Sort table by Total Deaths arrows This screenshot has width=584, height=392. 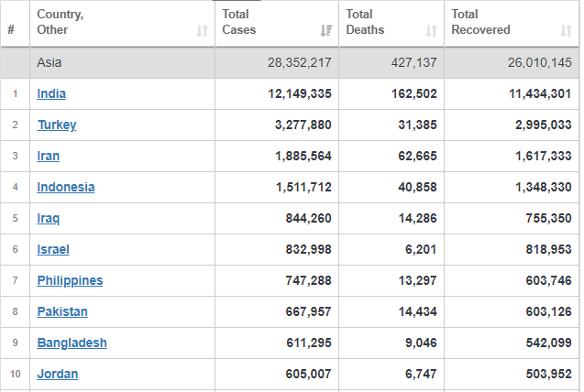[431, 30]
